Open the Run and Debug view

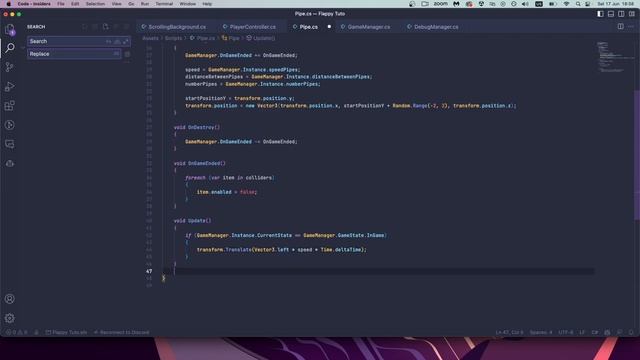point(10,87)
